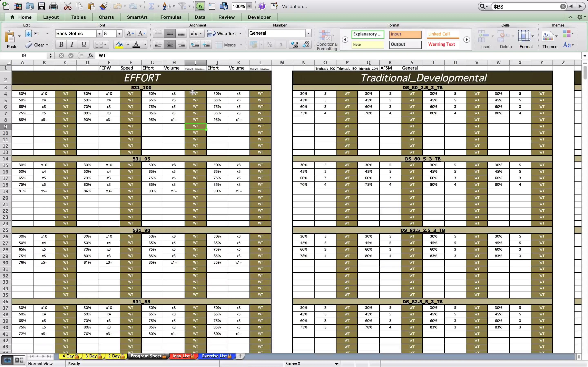Viewport: 588px width, 367px height.
Task: Click the AutoSum sigma icon
Action: pos(151,6)
